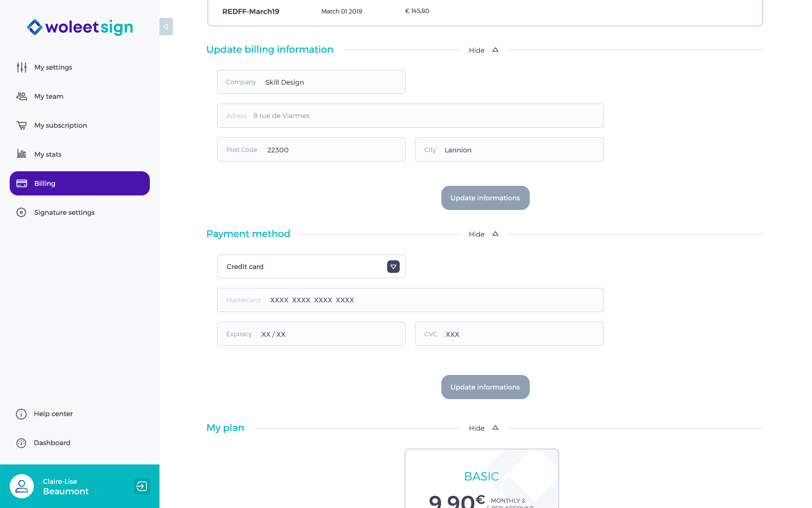Screen dimensions: 812x508
Task: Click the Claire-Lise Beaumont avatar
Action: click(x=22, y=486)
